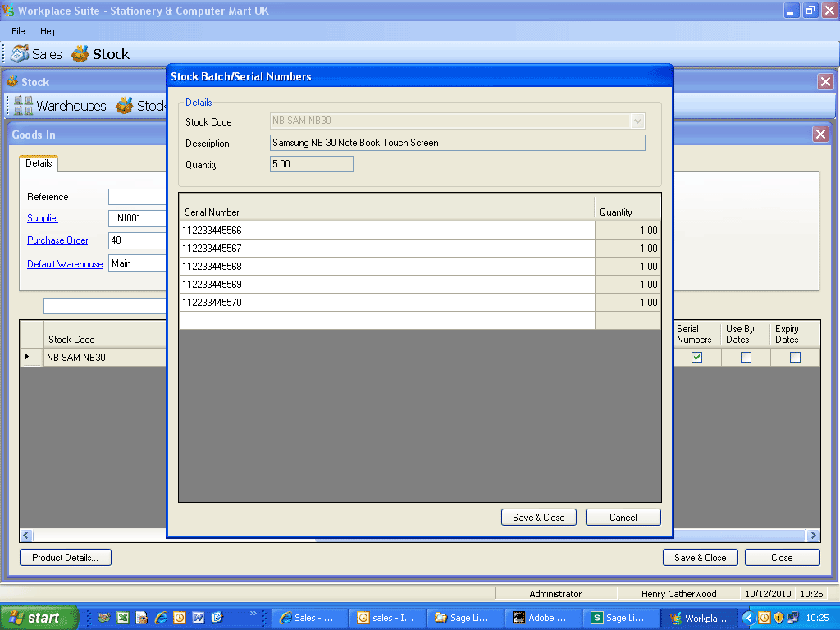This screenshot has width=840, height=630.
Task: Click the empty new serial number row
Action: click(387, 321)
